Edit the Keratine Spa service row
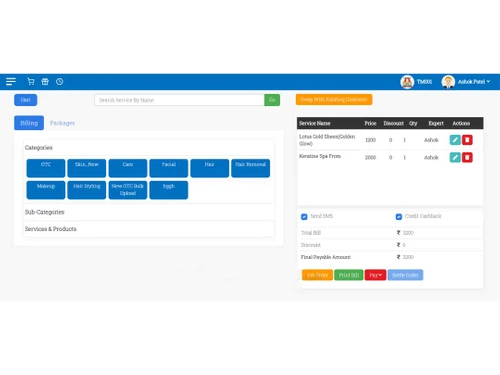500x375 pixels. pyautogui.click(x=455, y=157)
